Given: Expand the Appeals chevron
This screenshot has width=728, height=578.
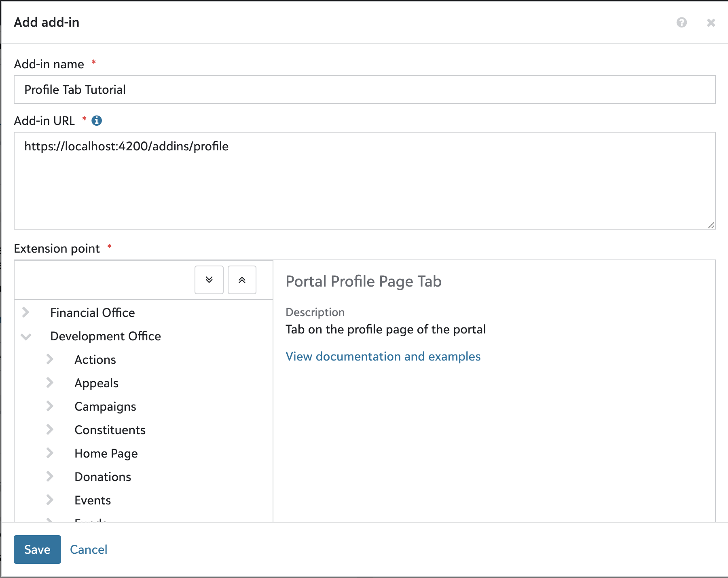Looking at the screenshot, I should [x=50, y=383].
